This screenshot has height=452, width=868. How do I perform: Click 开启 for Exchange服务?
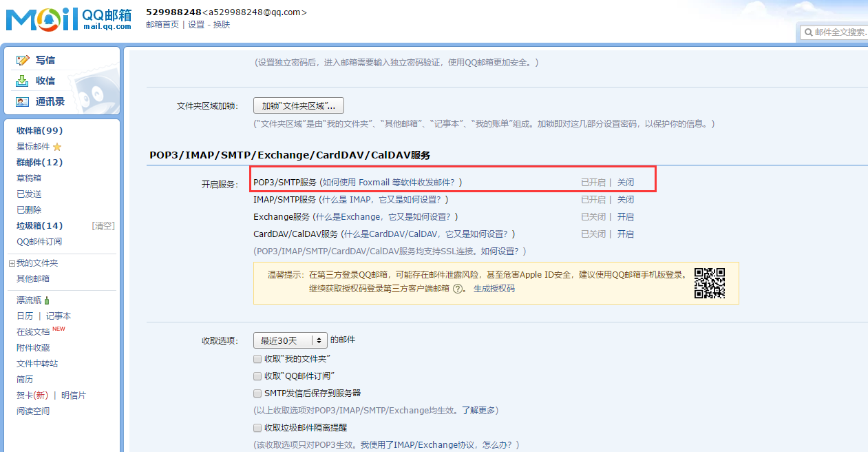click(625, 217)
